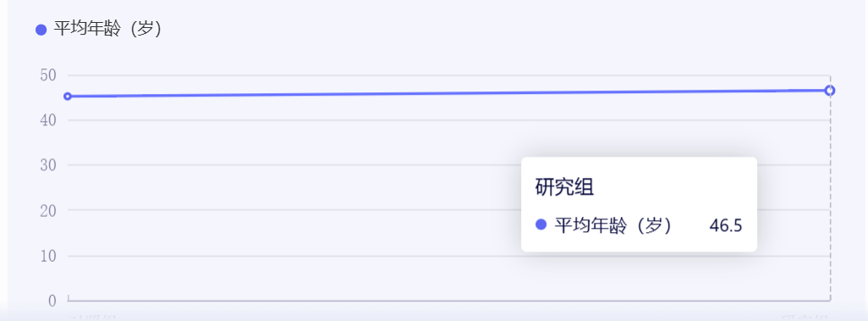Click the blue legend dot for 平均年龄
The height and width of the screenshot is (321, 868).
[41, 30]
